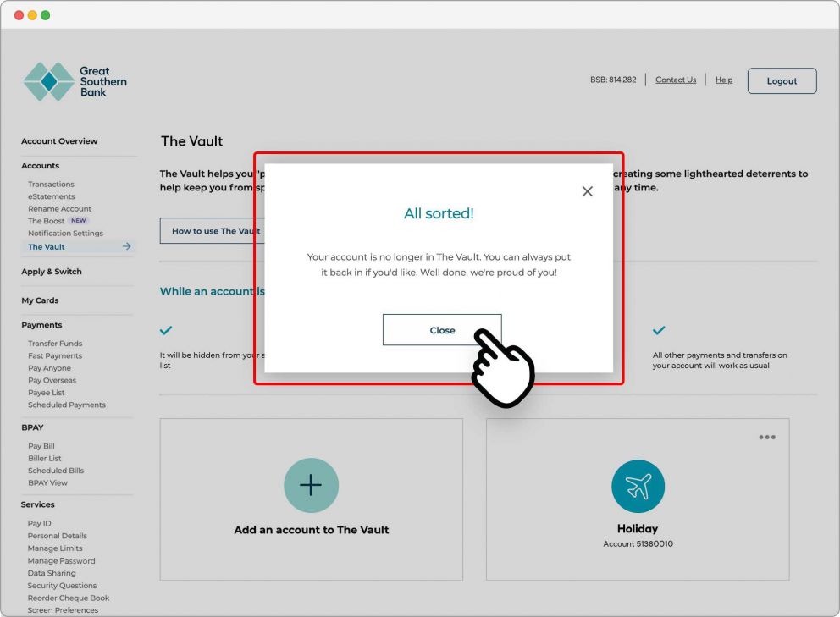The height and width of the screenshot is (617, 840).
Task: Open Apply & Switch section
Action: (x=52, y=272)
